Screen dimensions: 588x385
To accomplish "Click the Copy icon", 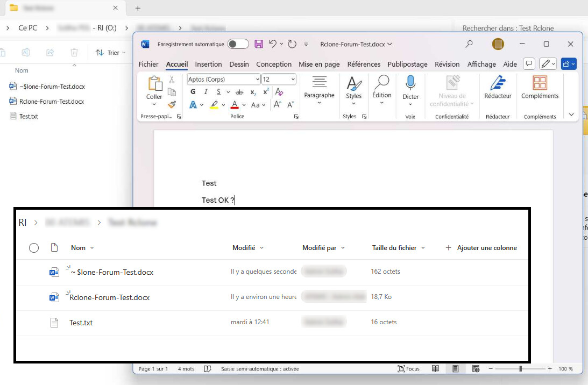I will pos(172,92).
